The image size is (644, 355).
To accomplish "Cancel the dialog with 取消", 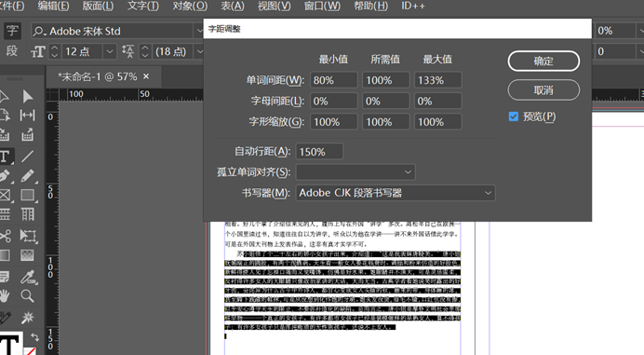I will (x=543, y=90).
